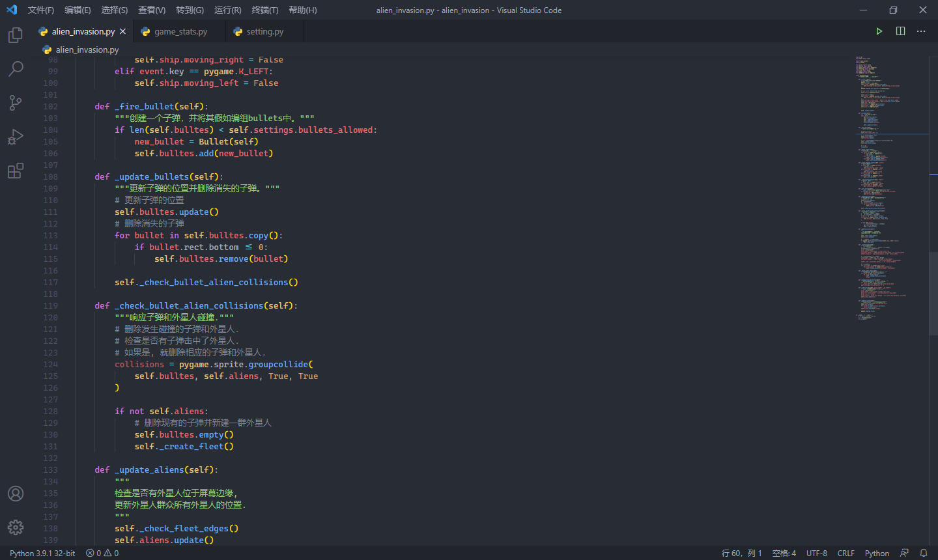The image size is (938, 560).
Task: Close the alien_invasion.py tab
Action: click(x=122, y=31)
